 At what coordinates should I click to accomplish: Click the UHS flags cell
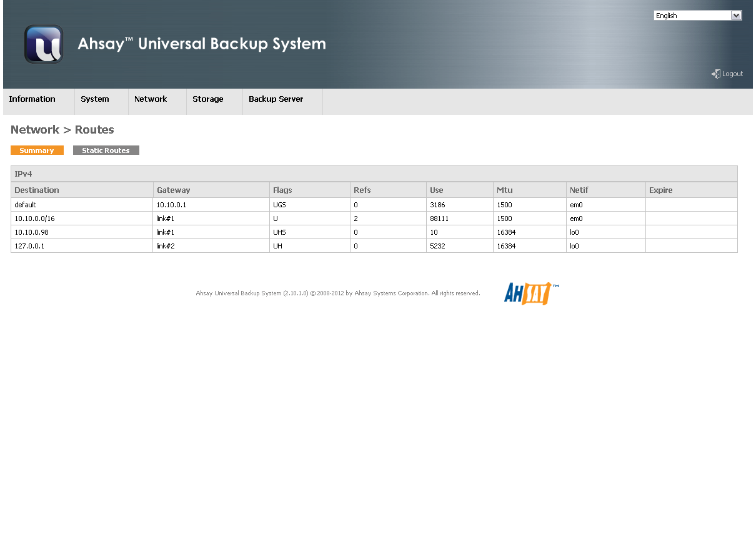tap(310, 232)
